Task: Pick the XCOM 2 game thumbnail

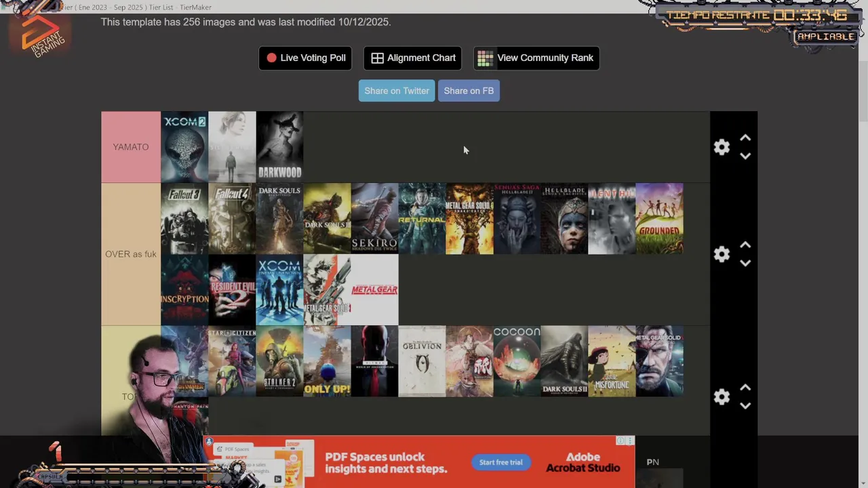Action: [184, 147]
